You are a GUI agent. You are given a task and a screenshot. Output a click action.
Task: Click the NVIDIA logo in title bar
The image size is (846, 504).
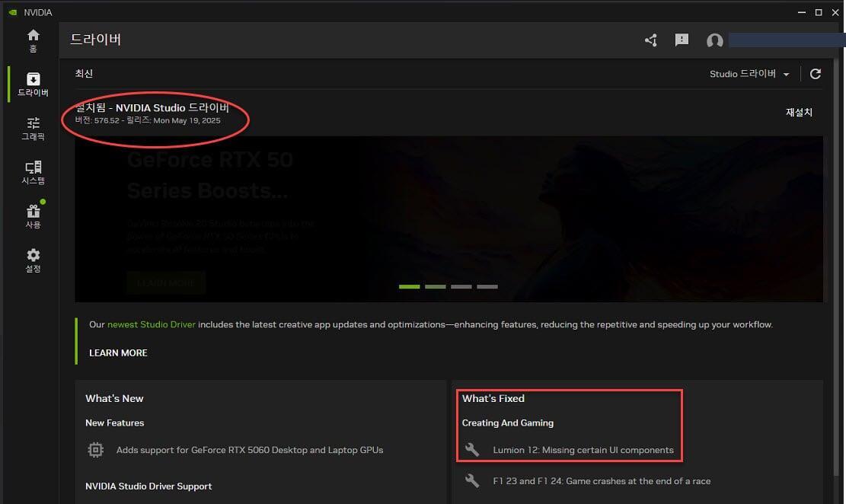13,12
